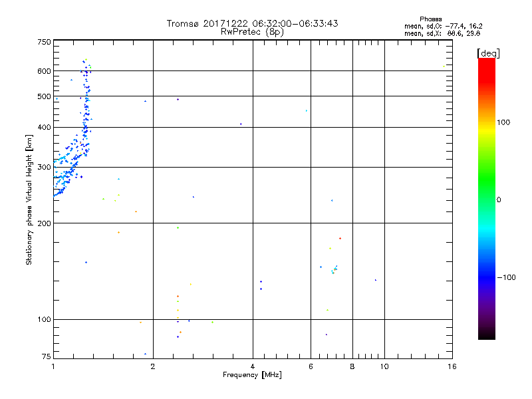Click the 750 tick on height axis
The image size is (532, 399).
tap(44, 42)
